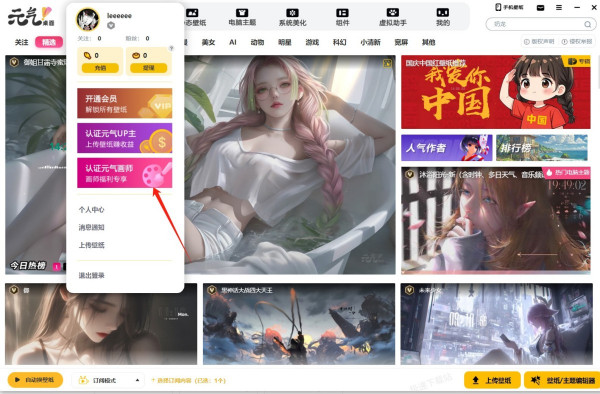Click the 自动换壁纸 play button
Image resolution: width=600 pixels, height=394 pixels.
point(35,380)
